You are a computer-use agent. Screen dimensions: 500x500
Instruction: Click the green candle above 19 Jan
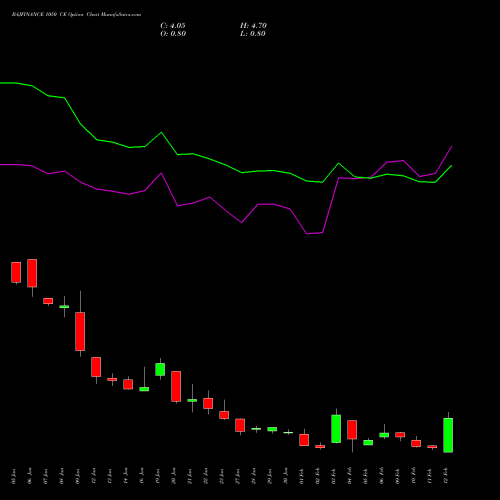160,369
